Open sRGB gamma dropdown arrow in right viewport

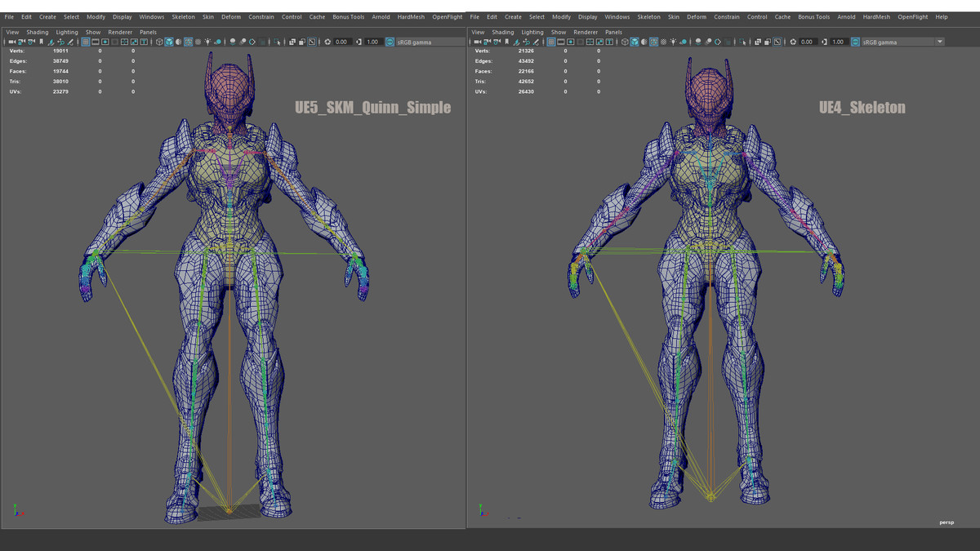(939, 42)
